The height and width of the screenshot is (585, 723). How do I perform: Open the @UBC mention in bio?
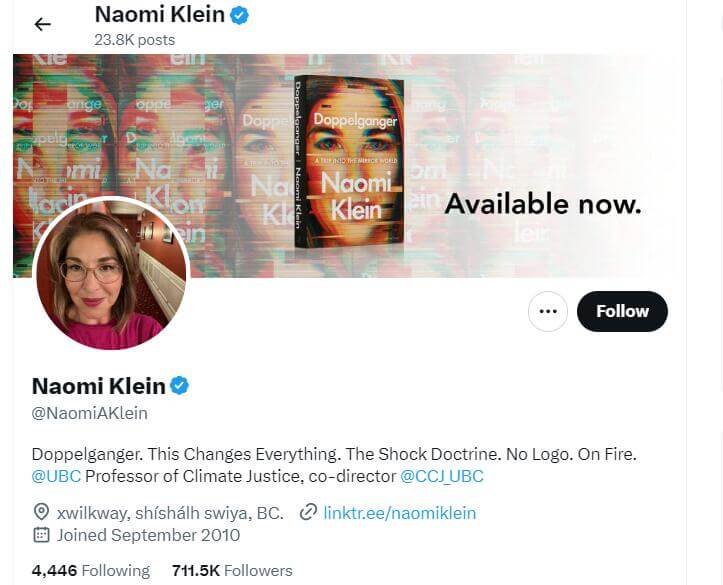(56, 476)
